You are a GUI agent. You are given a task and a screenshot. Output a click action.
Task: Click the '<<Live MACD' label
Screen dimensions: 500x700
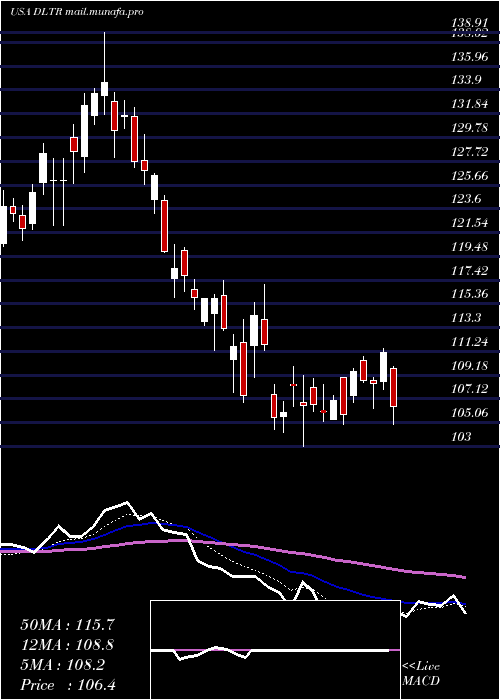[x=421, y=674]
